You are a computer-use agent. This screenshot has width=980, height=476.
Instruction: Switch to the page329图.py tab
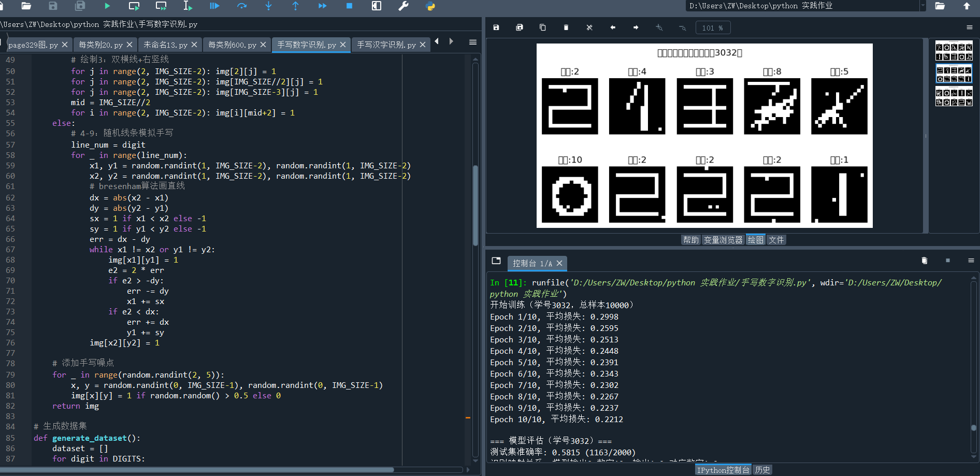(x=33, y=45)
